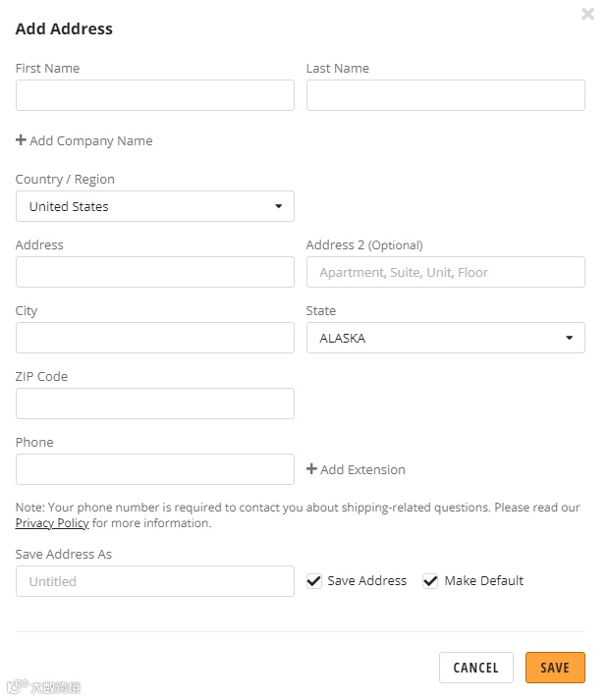Focus the First Name input field
Screen dimensions: 608x700
(155, 95)
